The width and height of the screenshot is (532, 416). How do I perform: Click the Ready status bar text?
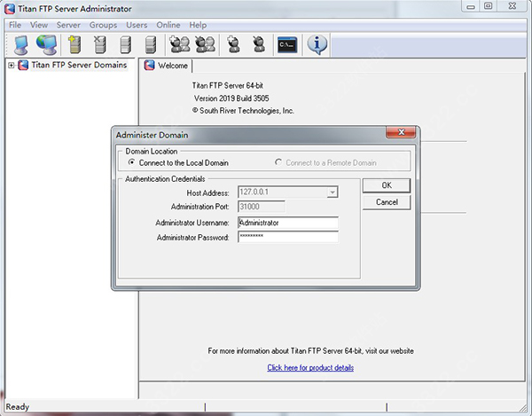(x=18, y=406)
